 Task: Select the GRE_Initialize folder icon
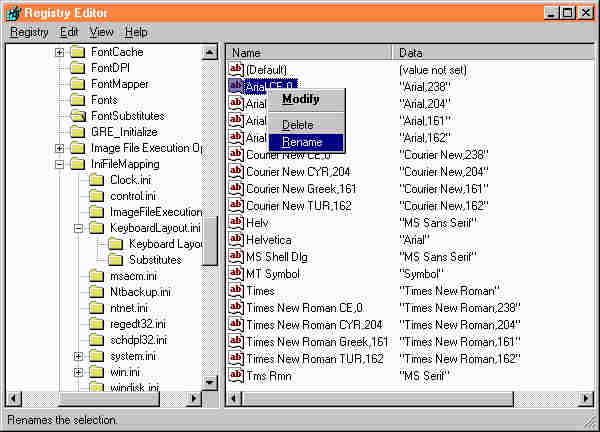click(78, 132)
